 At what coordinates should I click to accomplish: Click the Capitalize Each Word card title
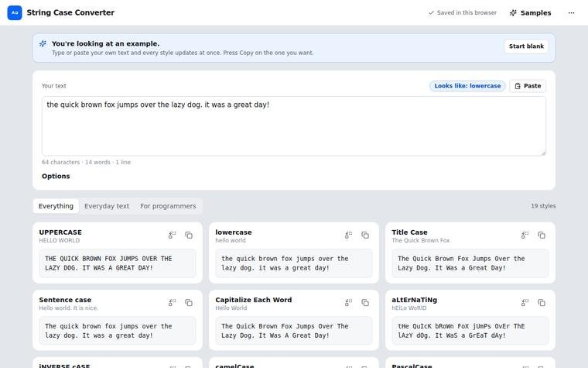tap(254, 300)
